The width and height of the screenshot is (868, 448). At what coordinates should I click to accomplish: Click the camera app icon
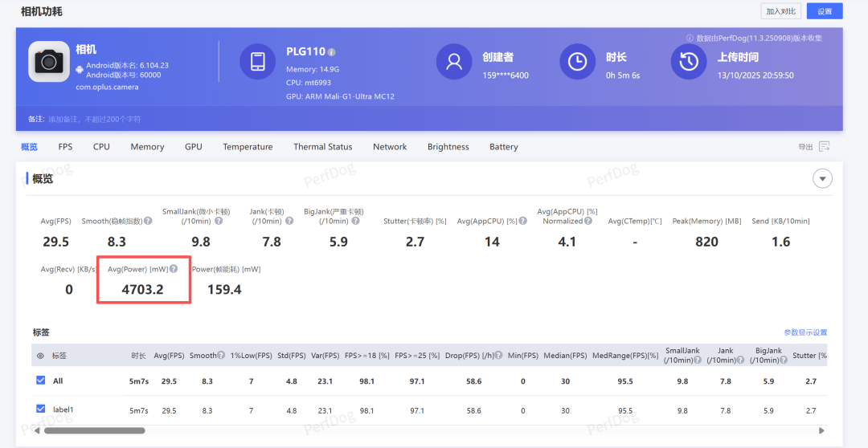[x=49, y=61]
